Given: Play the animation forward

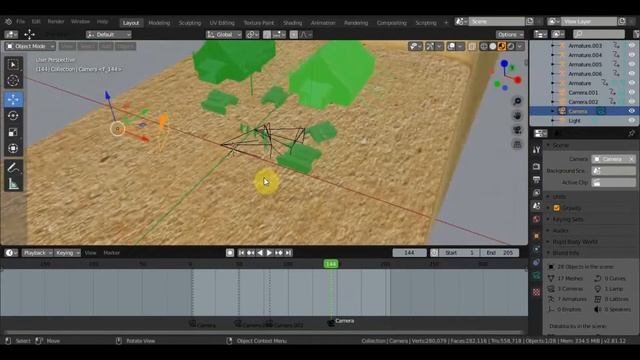Looking at the screenshot, I should pyautogui.click(x=269, y=253).
